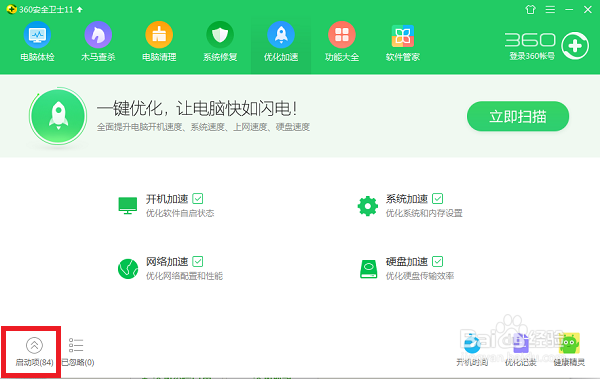The height and width of the screenshot is (379, 600).
Task: Click the 开机加速 monitor icon
Action: (128, 206)
